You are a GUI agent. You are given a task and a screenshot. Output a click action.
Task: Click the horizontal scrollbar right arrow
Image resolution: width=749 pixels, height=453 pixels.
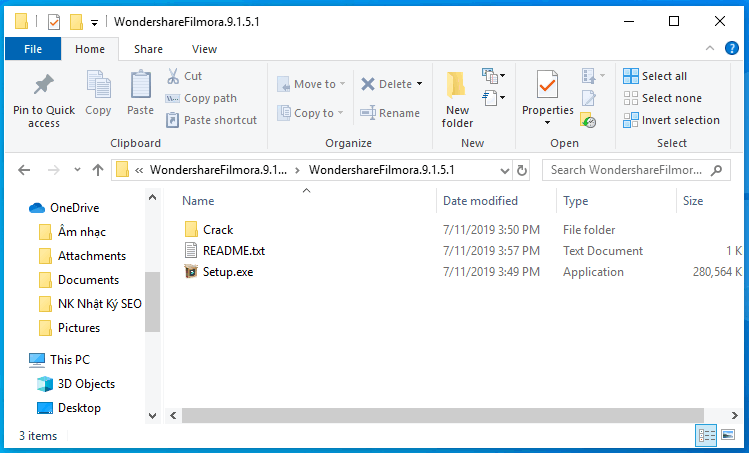pyautogui.click(x=735, y=416)
